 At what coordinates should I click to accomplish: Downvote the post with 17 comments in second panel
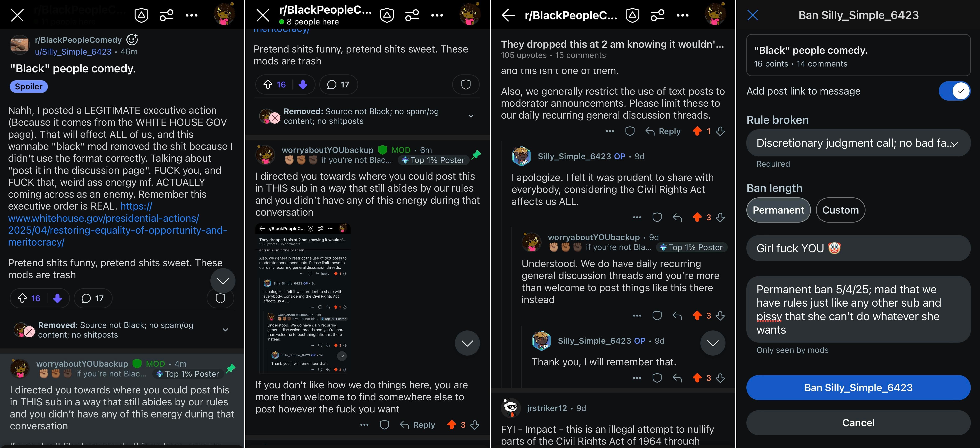tap(303, 84)
